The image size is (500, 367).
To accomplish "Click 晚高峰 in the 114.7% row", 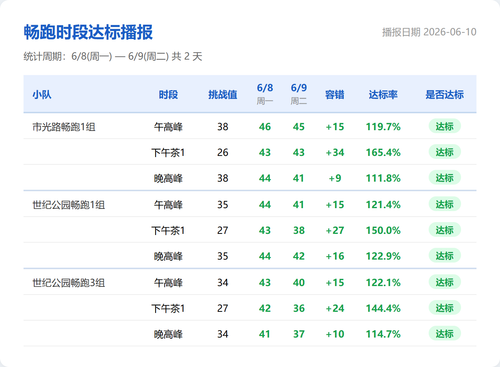I will click(168, 334).
